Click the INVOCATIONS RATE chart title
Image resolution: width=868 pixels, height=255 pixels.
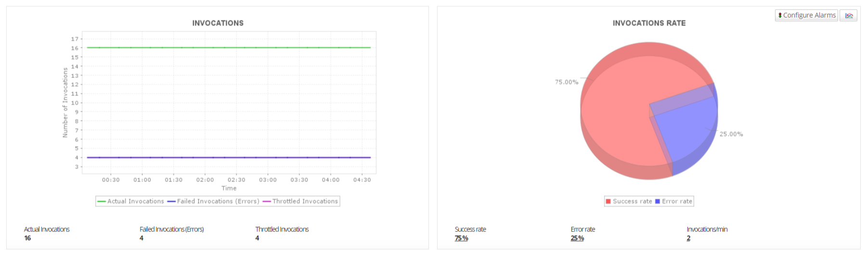point(649,23)
